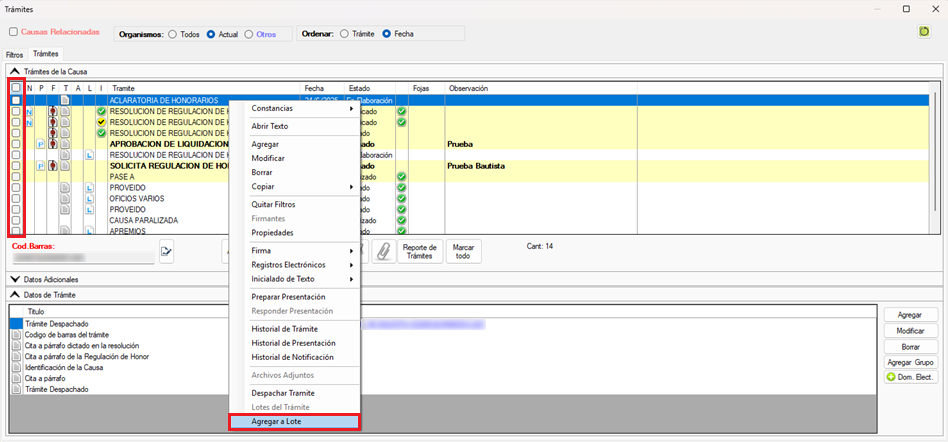
Task: Click the document icon on the ACLARATORIA DE HONORARIOS row
Action: [x=65, y=100]
